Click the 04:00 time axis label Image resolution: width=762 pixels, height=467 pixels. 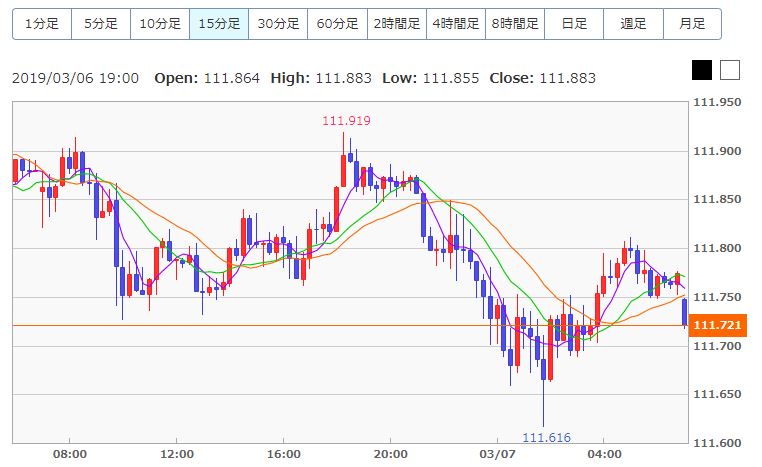click(x=605, y=454)
